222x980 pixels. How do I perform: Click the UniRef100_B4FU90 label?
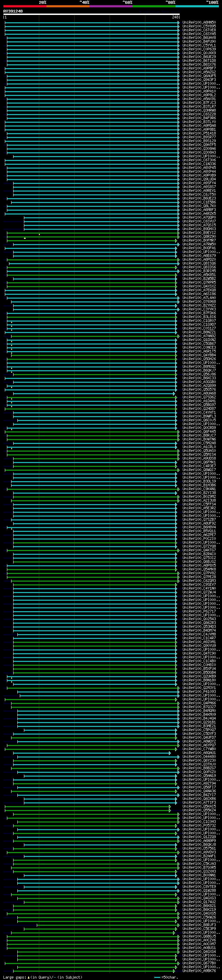[x=199, y=41]
